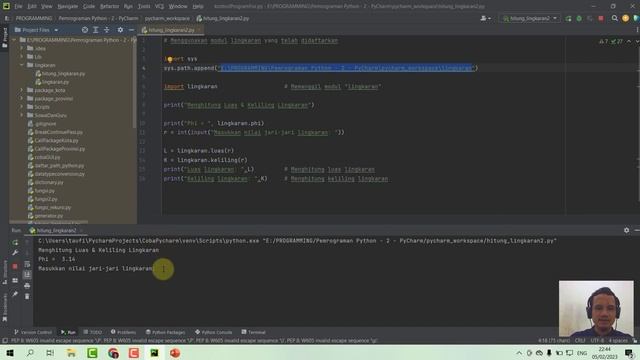Viewport: 640px width, 360px height.
Task: Click the red Stop icon in top toolbar
Action: 601,18
